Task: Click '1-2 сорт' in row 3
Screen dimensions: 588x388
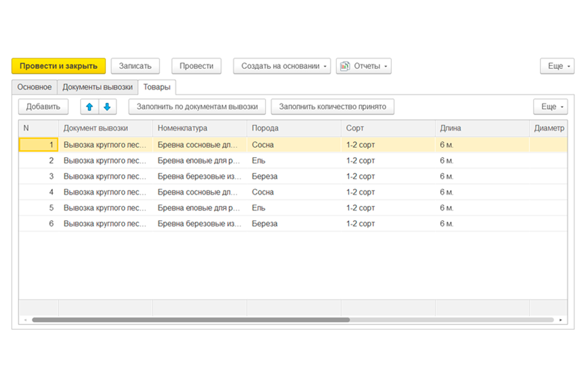Action: [x=388, y=177]
